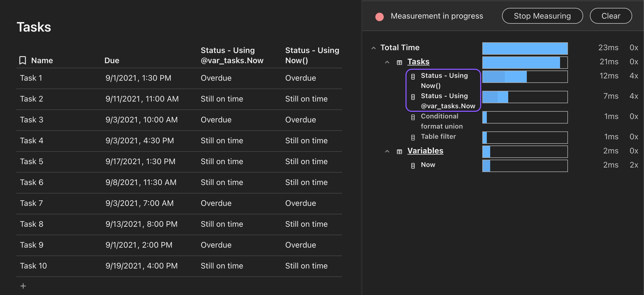Click the table icon next to Variables
644x295 pixels.
tap(399, 151)
